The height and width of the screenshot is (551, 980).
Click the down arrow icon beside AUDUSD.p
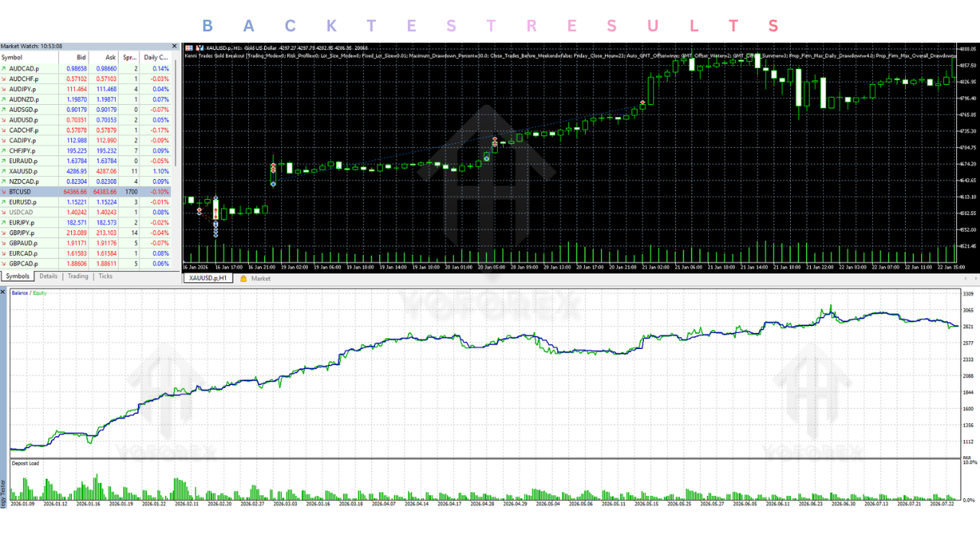(x=4, y=120)
